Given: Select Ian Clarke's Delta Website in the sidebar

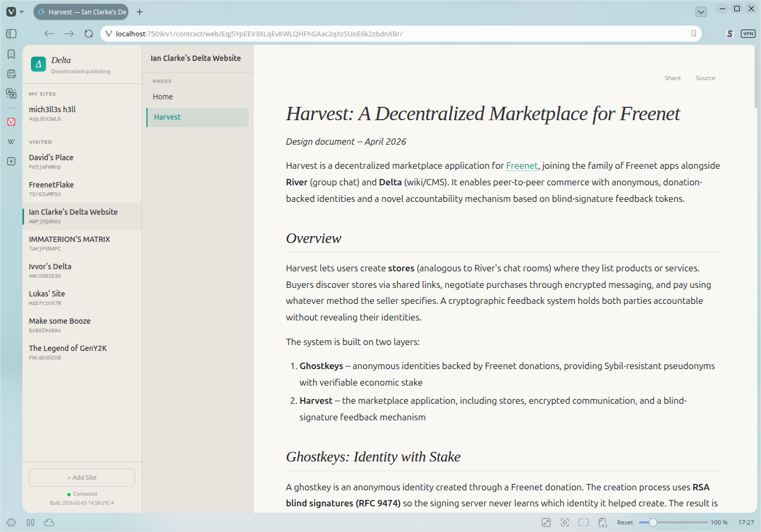Looking at the screenshot, I should click(x=82, y=216).
